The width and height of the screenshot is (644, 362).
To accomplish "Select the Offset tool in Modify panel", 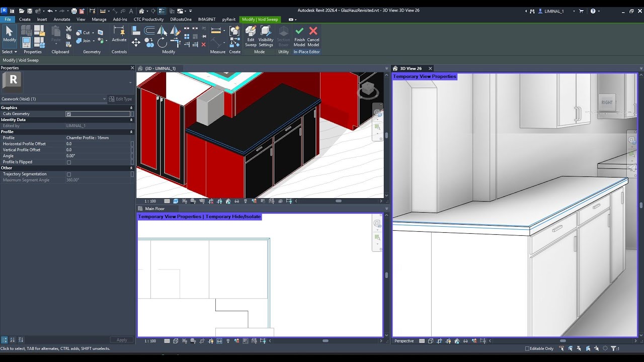I will (x=149, y=31).
